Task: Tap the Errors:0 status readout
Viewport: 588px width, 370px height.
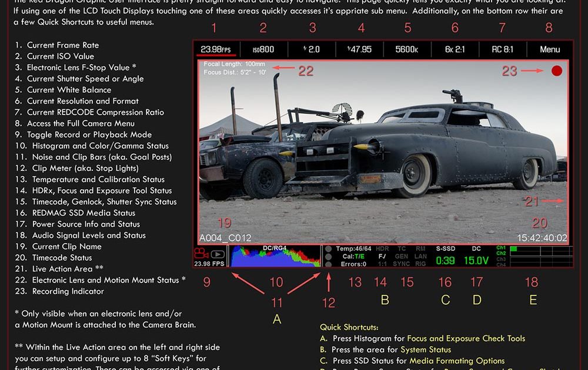Action: 353,264
